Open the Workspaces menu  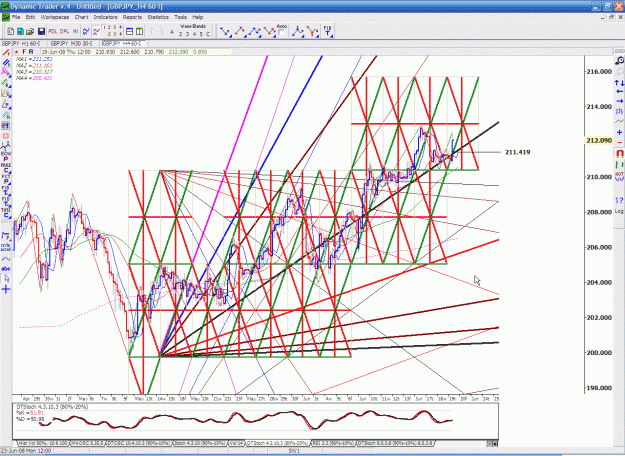point(55,17)
